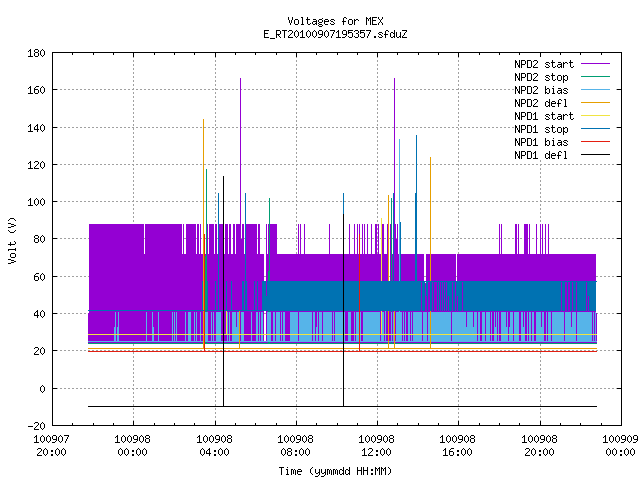Click the chart title Voltages for MEX
The image size is (640, 480).
point(335,21)
